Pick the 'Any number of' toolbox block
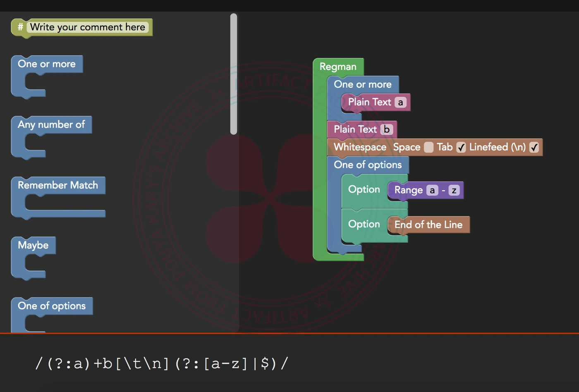Screen dimensions: 579x392 tap(51, 124)
